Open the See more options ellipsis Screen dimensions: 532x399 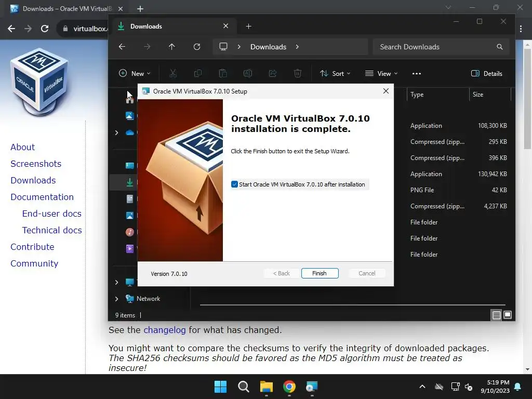click(416, 73)
